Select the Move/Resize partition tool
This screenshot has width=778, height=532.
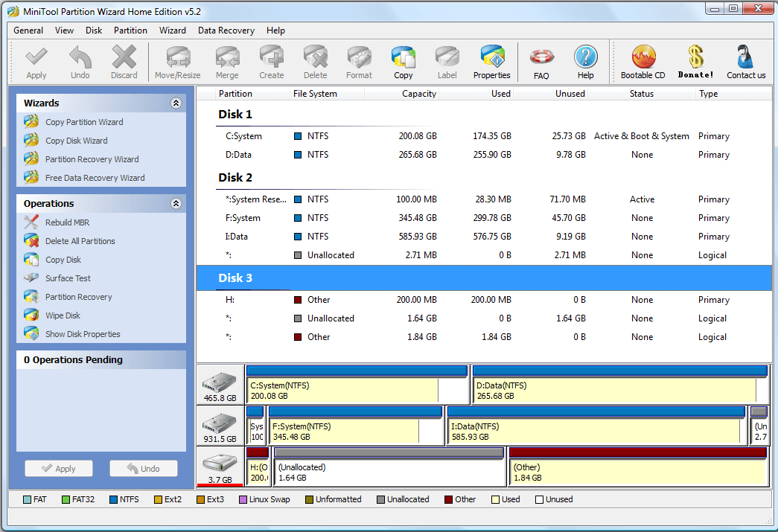(x=178, y=62)
